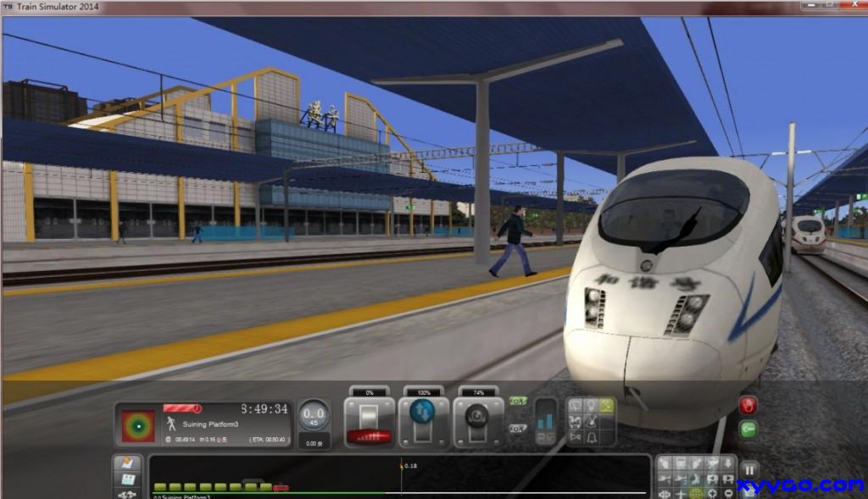Click the Train Simulator 2014 title icon

tap(8, 7)
